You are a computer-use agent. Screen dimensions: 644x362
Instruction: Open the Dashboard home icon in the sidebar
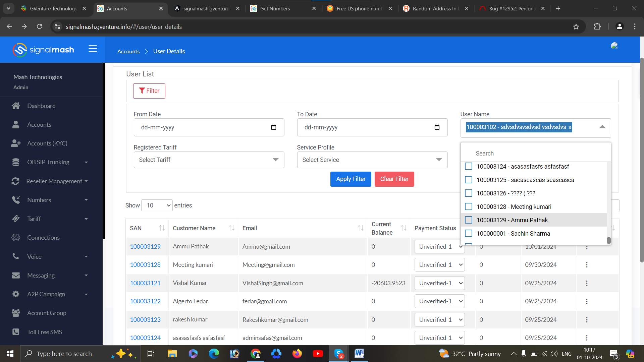[16, 106]
